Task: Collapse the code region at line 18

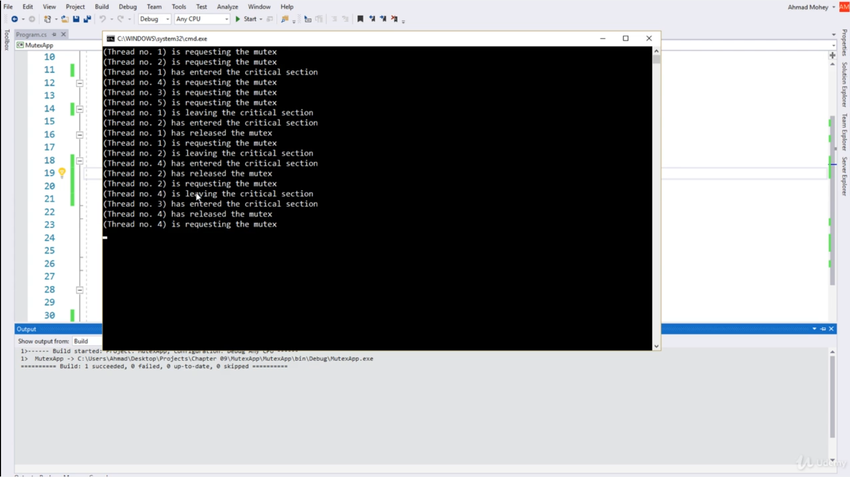Action: pyautogui.click(x=80, y=160)
